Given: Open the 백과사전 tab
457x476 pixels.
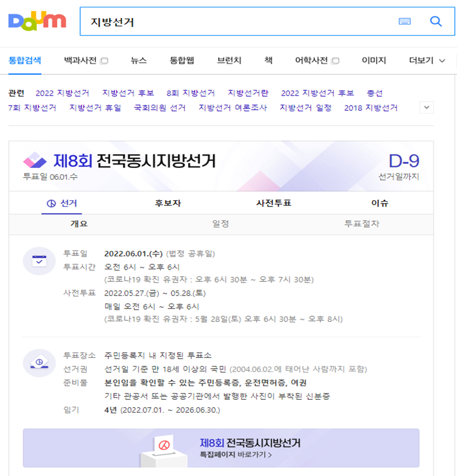Looking at the screenshot, I should (80, 61).
